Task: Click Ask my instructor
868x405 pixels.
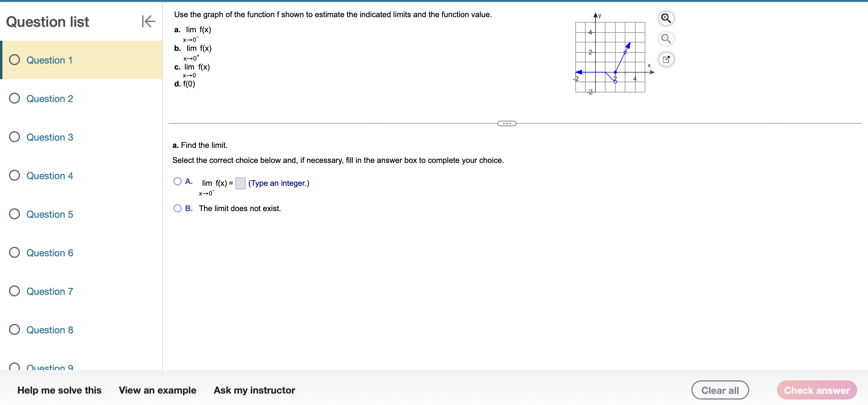Action: click(254, 390)
